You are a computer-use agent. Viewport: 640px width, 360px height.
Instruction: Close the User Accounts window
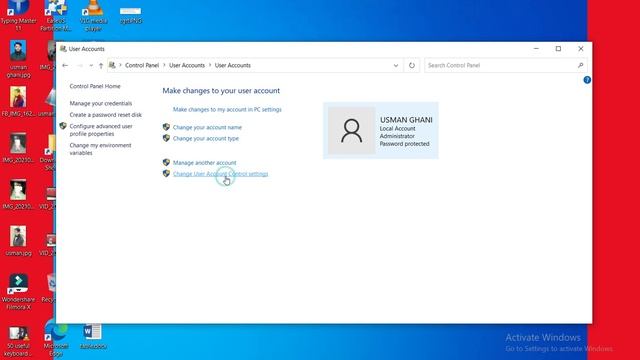[581, 49]
